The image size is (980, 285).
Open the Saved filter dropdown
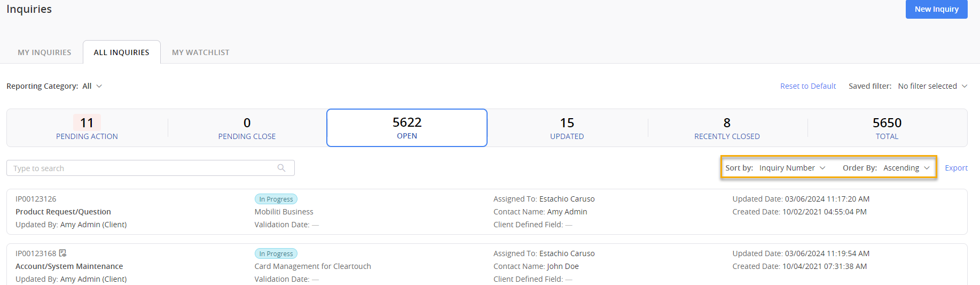click(x=932, y=86)
